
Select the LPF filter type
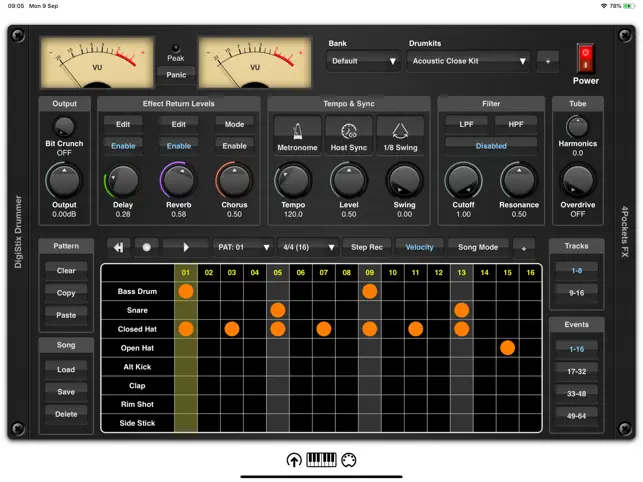(466, 124)
